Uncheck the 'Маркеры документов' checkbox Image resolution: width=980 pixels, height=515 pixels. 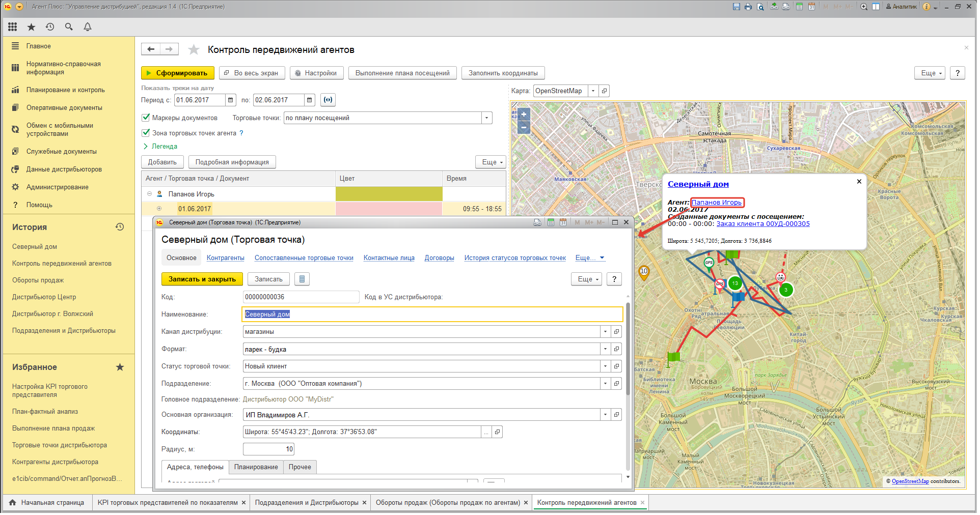[x=146, y=118]
